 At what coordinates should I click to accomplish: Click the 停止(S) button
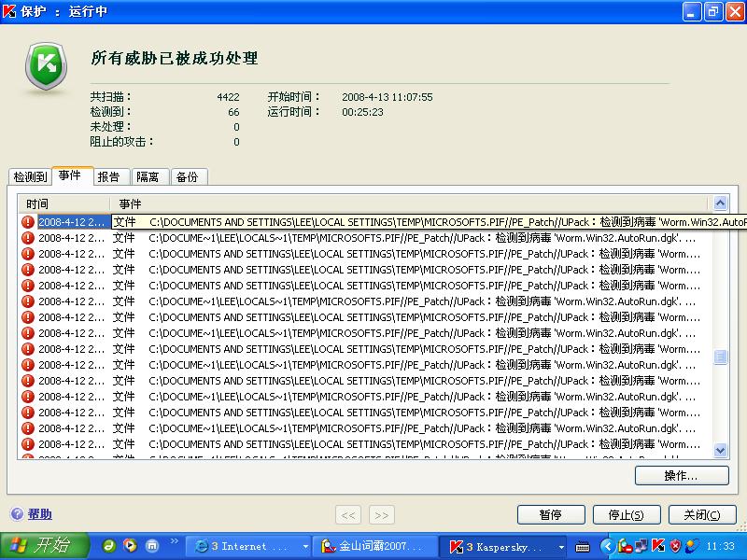click(627, 515)
